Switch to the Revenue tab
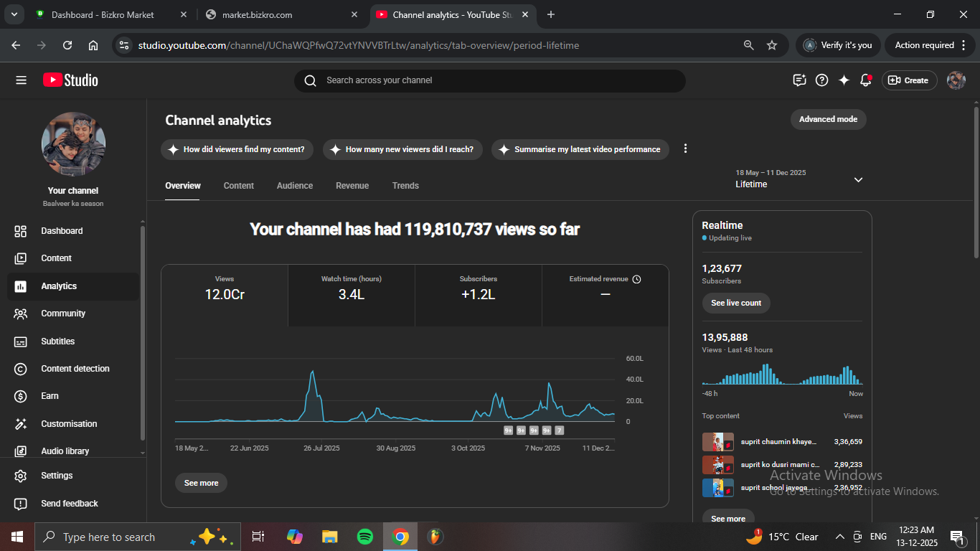Viewport: 980px width, 551px height. pyautogui.click(x=352, y=186)
